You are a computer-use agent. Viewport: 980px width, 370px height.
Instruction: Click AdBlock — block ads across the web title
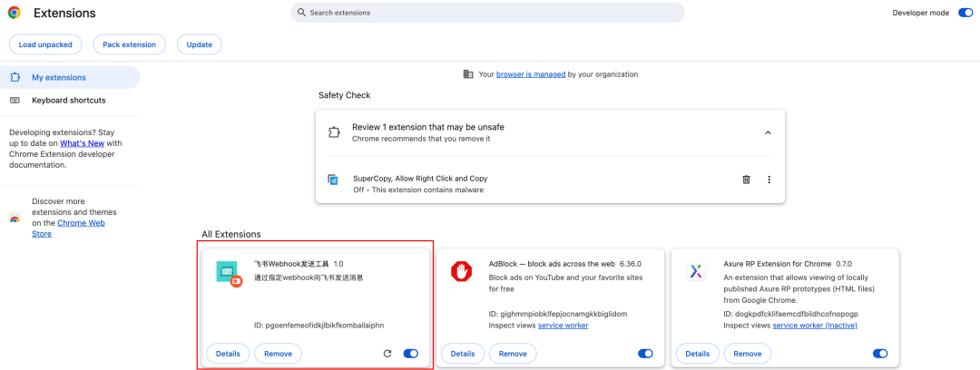(x=553, y=264)
